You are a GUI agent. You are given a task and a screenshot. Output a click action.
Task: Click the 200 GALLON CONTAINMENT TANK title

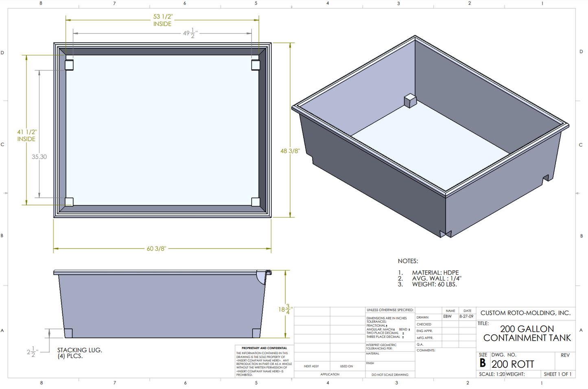pyautogui.click(x=527, y=333)
